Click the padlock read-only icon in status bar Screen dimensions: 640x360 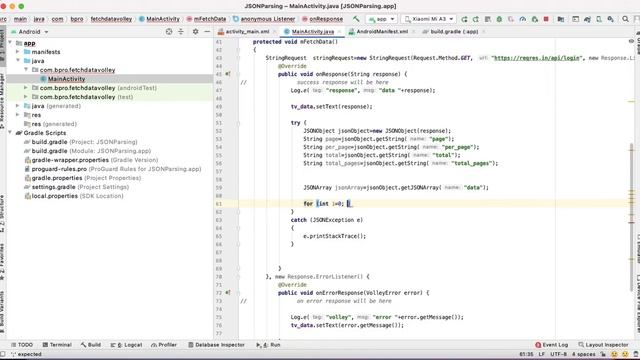(x=603, y=354)
